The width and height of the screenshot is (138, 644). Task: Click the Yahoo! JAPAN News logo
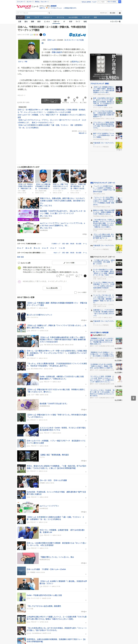tap(28, 7)
